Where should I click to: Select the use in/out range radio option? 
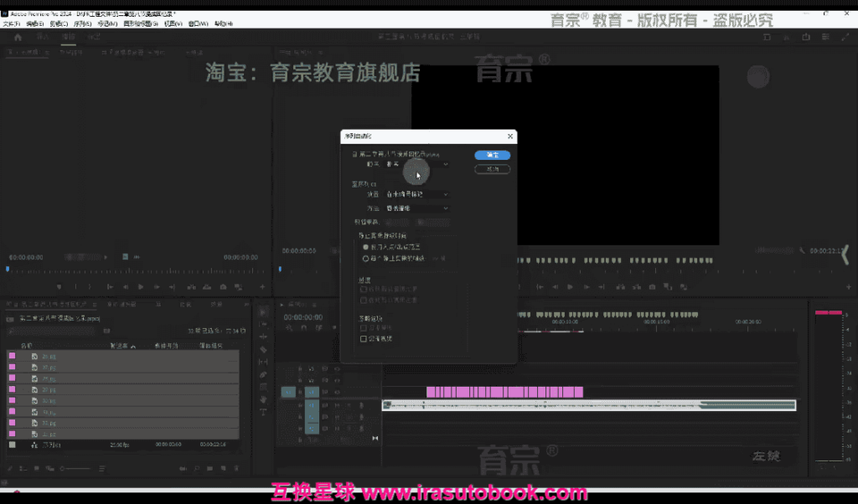point(365,247)
